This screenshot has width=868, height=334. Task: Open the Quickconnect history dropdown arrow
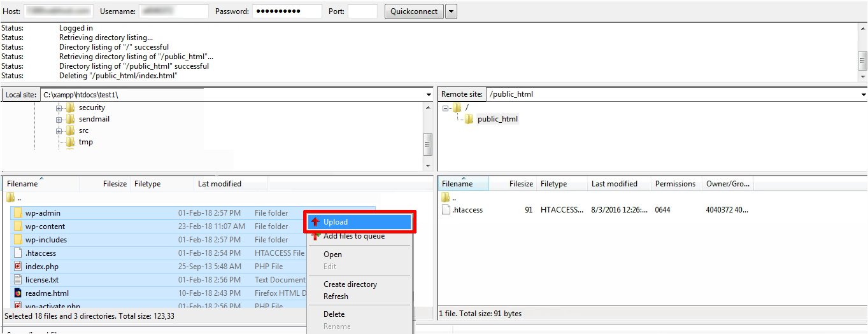pyautogui.click(x=451, y=11)
